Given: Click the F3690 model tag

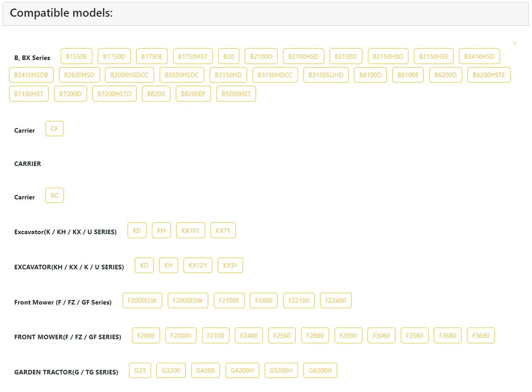Looking at the screenshot, I should pos(481,336).
